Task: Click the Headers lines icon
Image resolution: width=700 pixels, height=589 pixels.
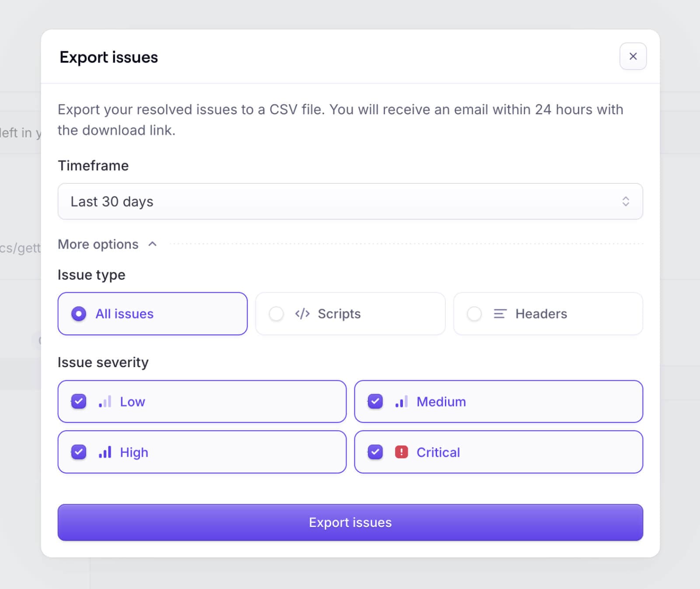Action: tap(500, 314)
